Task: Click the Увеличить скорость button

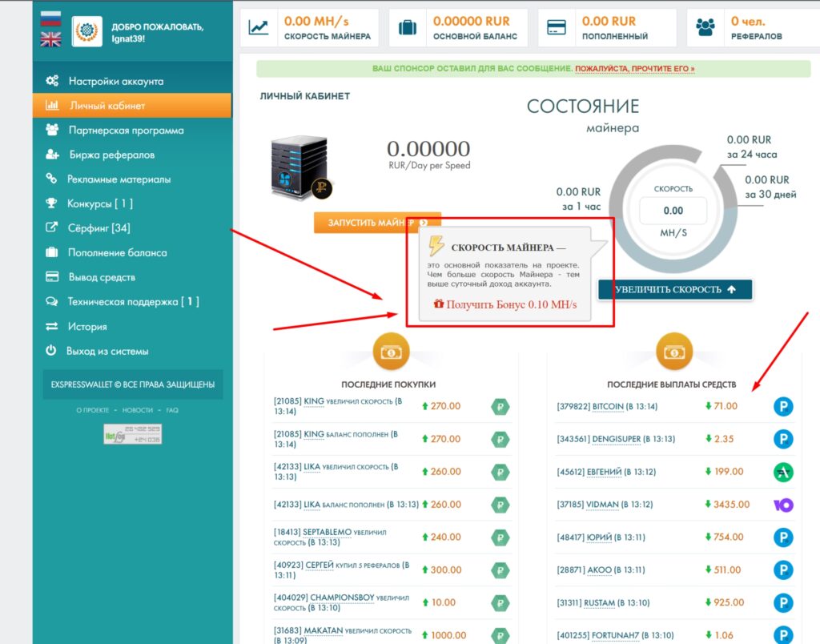Action: 675,289
